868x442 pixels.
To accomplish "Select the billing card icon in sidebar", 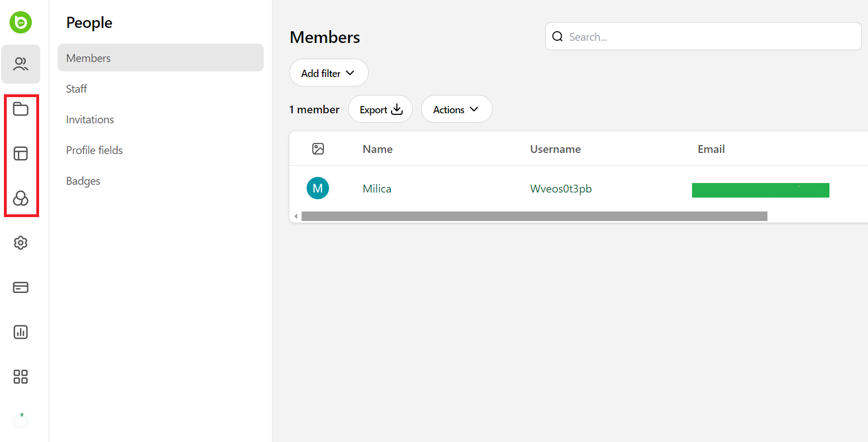I will (21, 287).
